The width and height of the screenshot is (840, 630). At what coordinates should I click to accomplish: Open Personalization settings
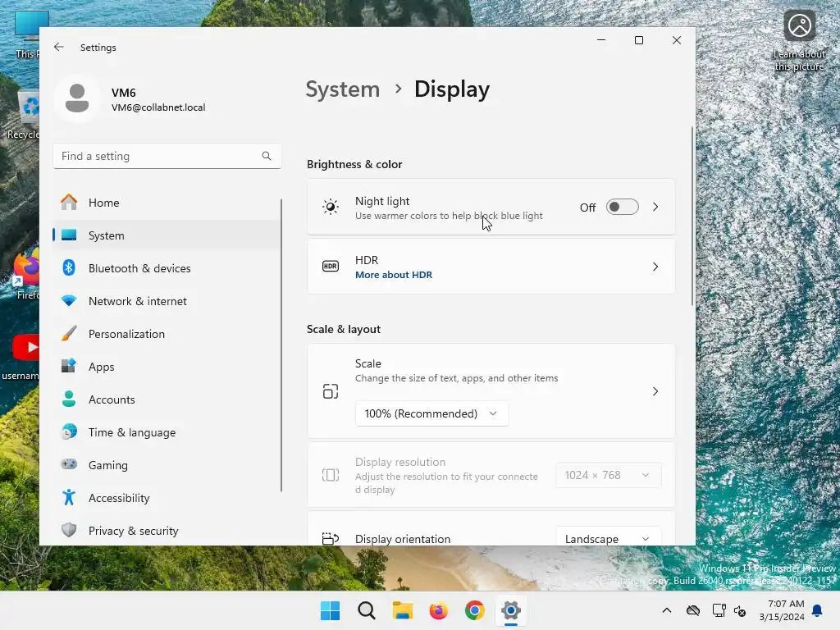click(167, 334)
